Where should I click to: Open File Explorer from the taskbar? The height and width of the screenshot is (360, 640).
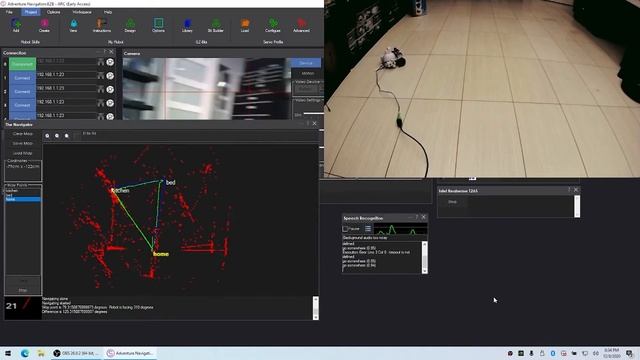(41, 353)
